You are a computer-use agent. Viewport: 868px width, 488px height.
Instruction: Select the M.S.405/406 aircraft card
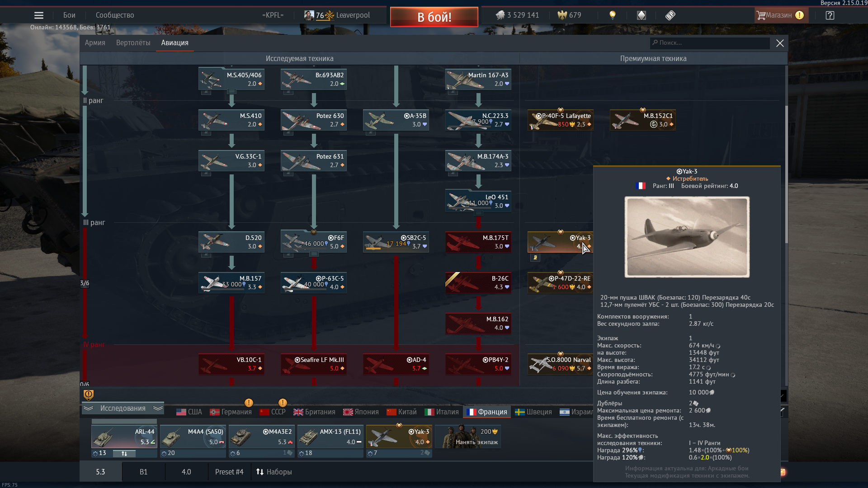click(x=231, y=79)
